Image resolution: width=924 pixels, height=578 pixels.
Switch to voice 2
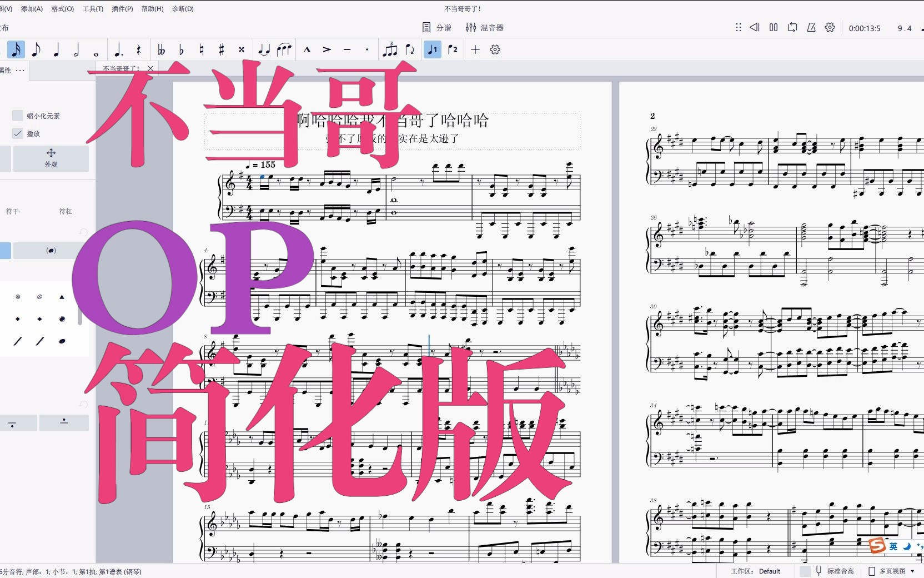(x=453, y=49)
